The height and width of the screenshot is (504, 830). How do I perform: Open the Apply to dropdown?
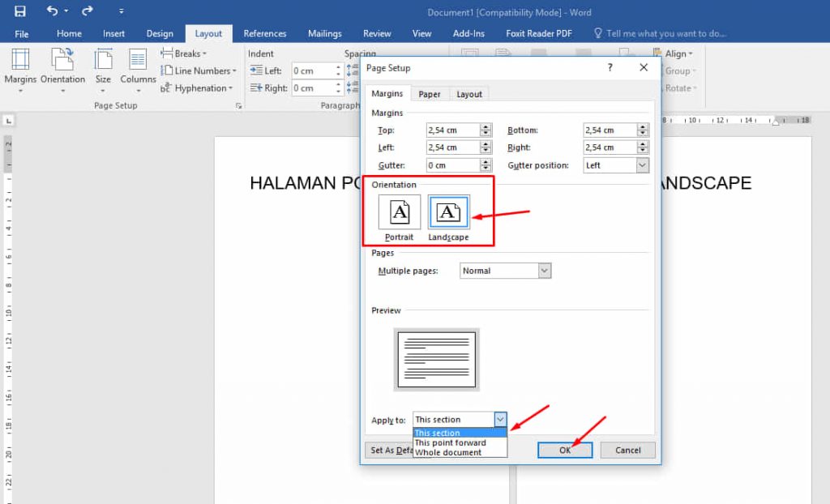pyautogui.click(x=500, y=420)
